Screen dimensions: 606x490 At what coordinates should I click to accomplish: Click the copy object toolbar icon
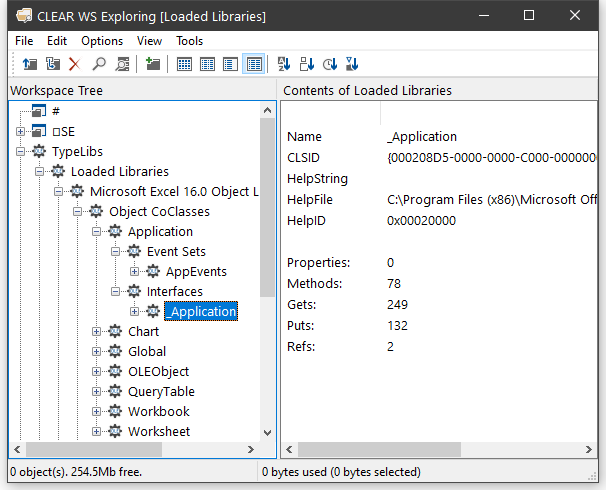pos(52,64)
